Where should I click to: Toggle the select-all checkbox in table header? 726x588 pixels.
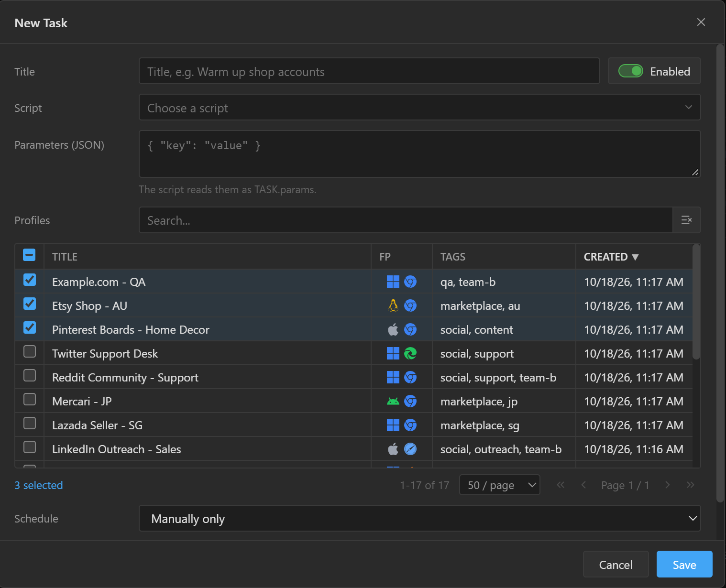coord(29,255)
